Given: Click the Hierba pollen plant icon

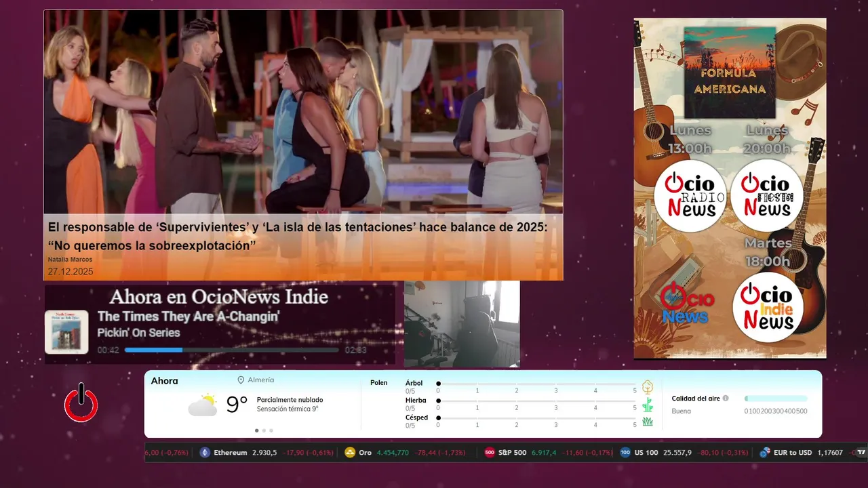Looking at the screenshot, I should (648, 405).
